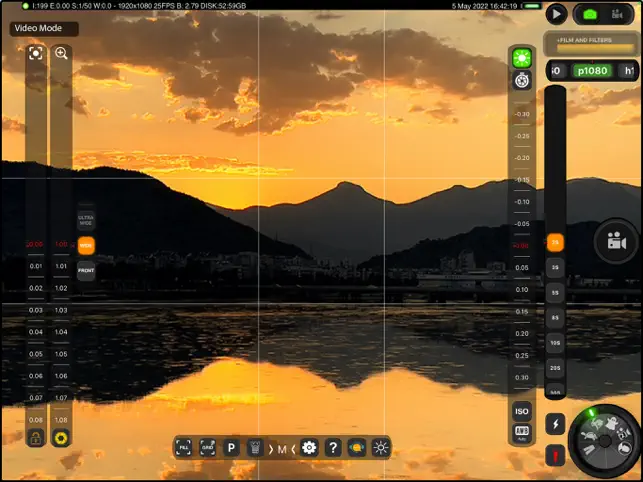
Task: Select the 2S timer option
Action: pyautogui.click(x=555, y=242)
